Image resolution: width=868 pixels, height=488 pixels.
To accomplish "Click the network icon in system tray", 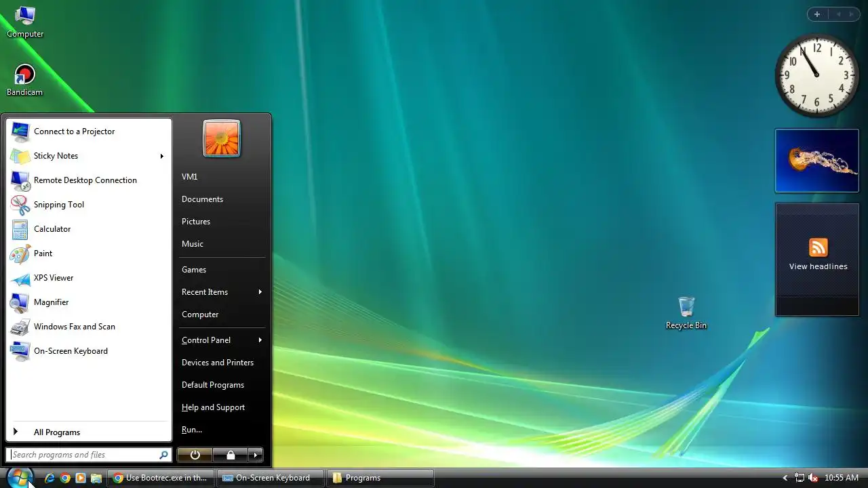I will (800, 478).
